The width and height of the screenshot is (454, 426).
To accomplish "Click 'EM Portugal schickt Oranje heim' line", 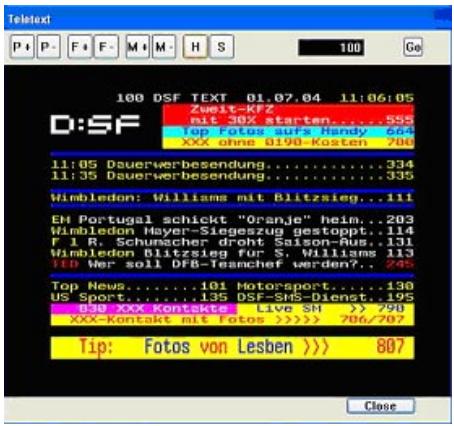I will (x=232, y=220).
